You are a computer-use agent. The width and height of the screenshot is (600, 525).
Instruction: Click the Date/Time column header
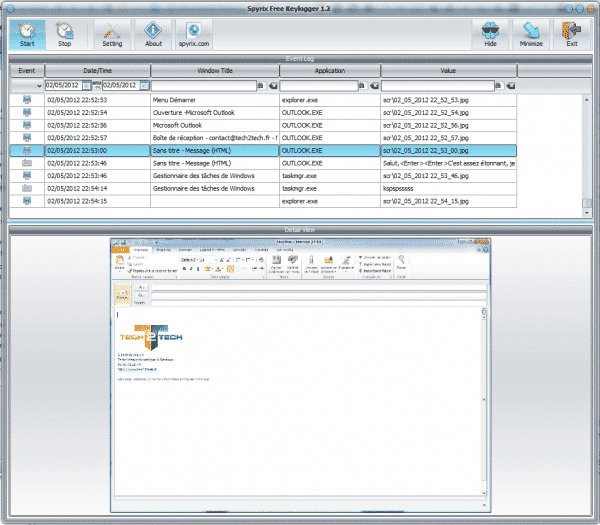click(97, 71)
